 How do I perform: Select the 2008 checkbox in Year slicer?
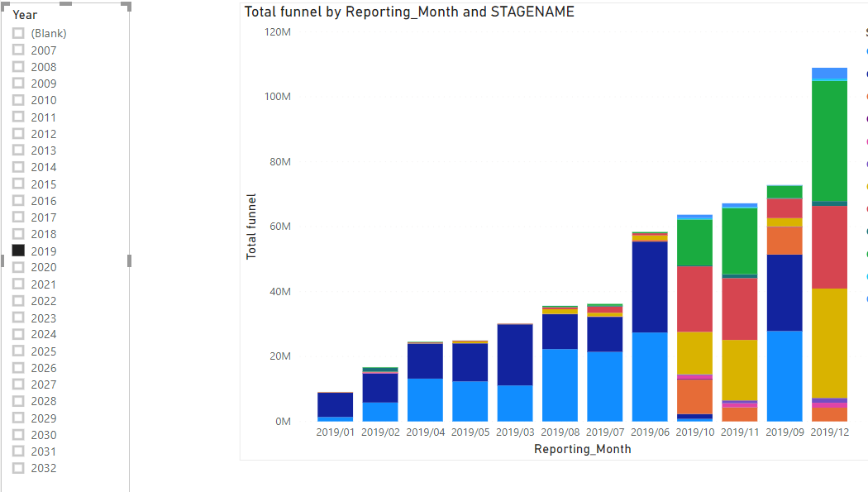coord(18,66)
